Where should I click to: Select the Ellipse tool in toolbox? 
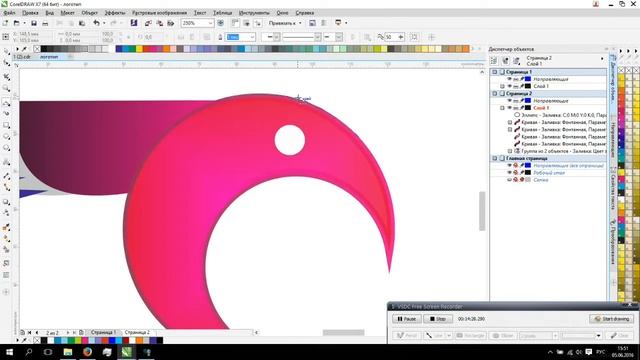[x=6, y=136]
